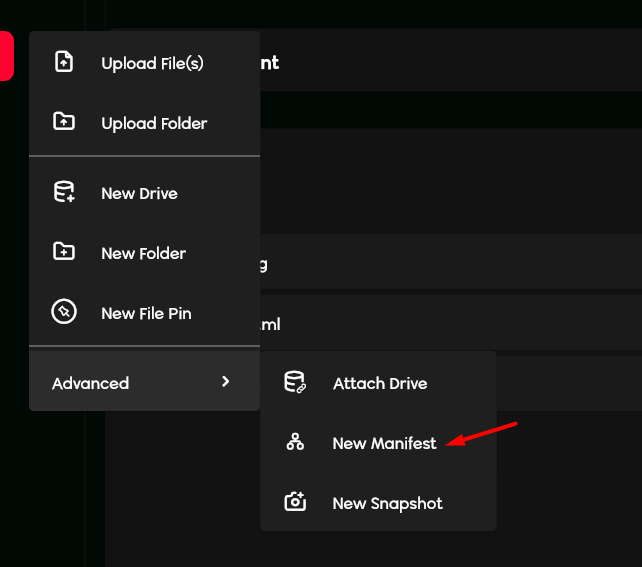Viewport: 642px width, 567px height.
Task: Choose "New Snapshot" text in the submenu
Action: click(387, 503)
